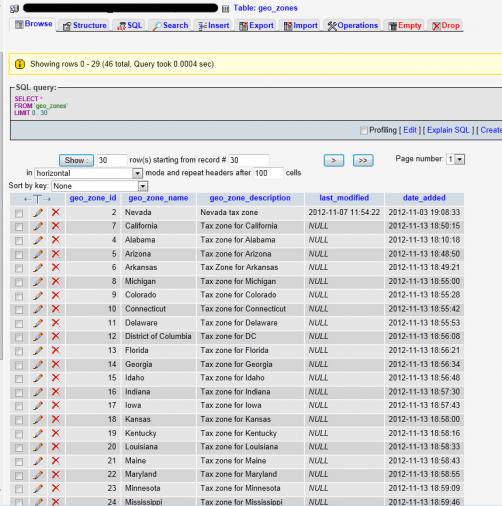Enable the Profiling checkbox
The width and height of the screenshot is (502, 506).
(364, 130)
